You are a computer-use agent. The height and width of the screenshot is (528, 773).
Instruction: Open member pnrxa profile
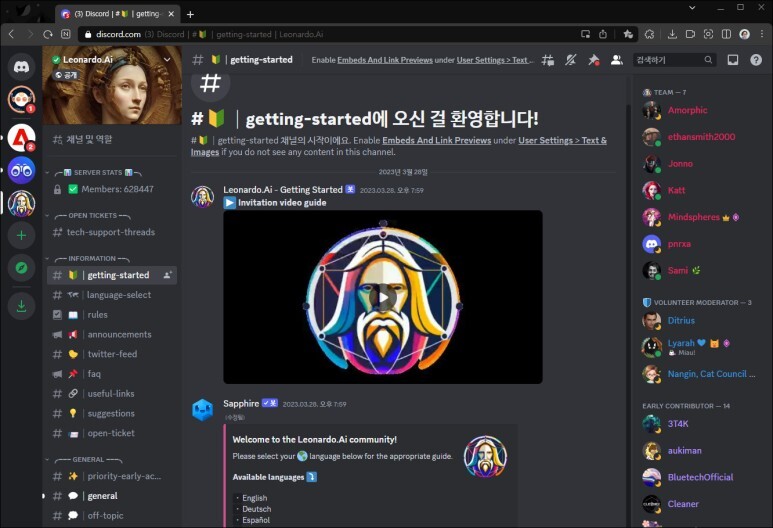point(698,244)
